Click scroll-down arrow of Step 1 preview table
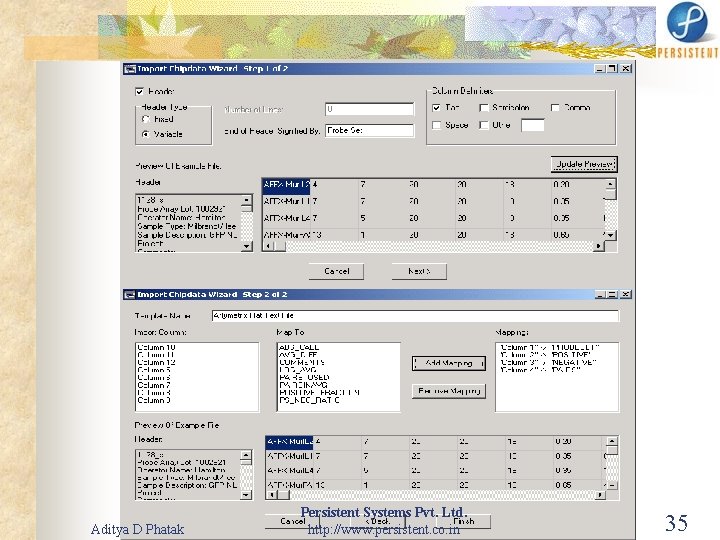The height and width of the screenshot is (540, 720). tap(610, 235)
